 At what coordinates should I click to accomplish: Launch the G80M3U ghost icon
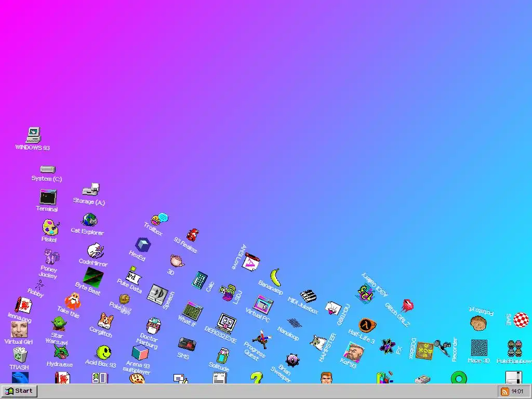[333, 308]
